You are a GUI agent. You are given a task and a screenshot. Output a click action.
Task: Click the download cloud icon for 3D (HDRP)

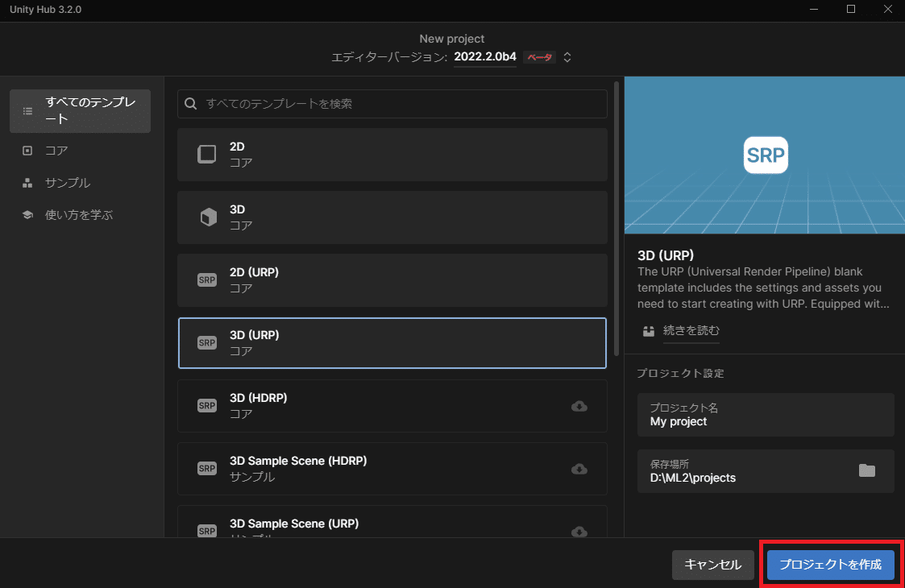coord(579,406)
